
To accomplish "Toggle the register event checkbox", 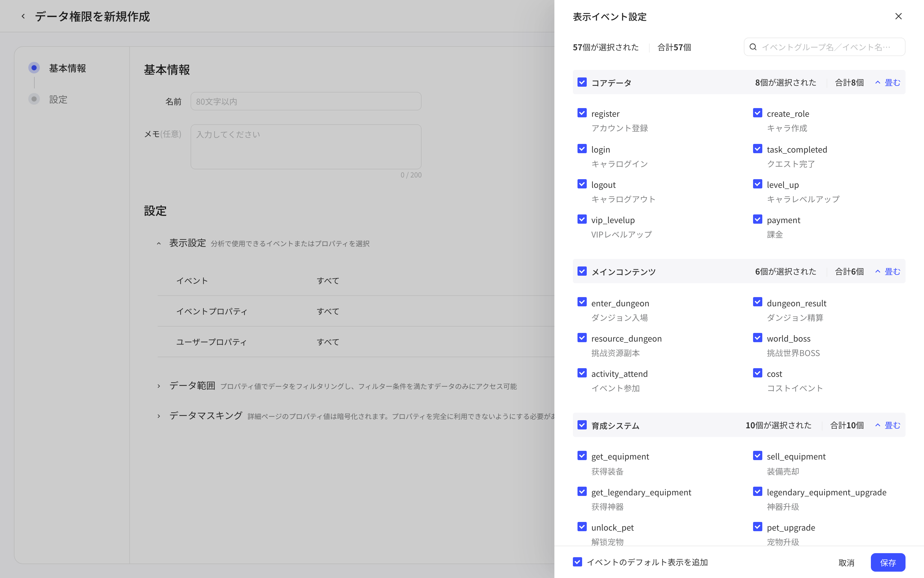I will tap(582, 113).
